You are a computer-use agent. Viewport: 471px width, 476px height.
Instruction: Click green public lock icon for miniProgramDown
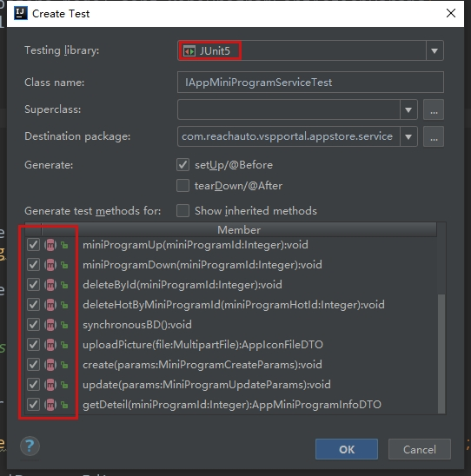64,265
